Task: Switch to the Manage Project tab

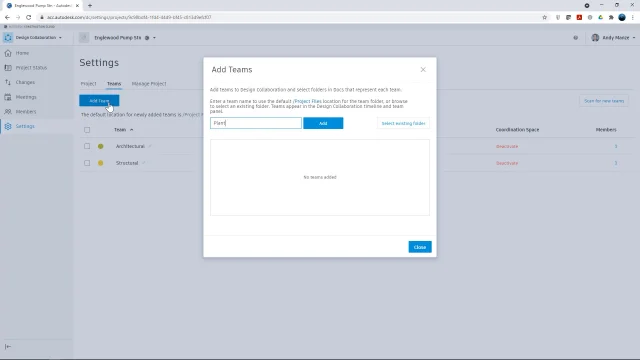Action: pos(149,84)
